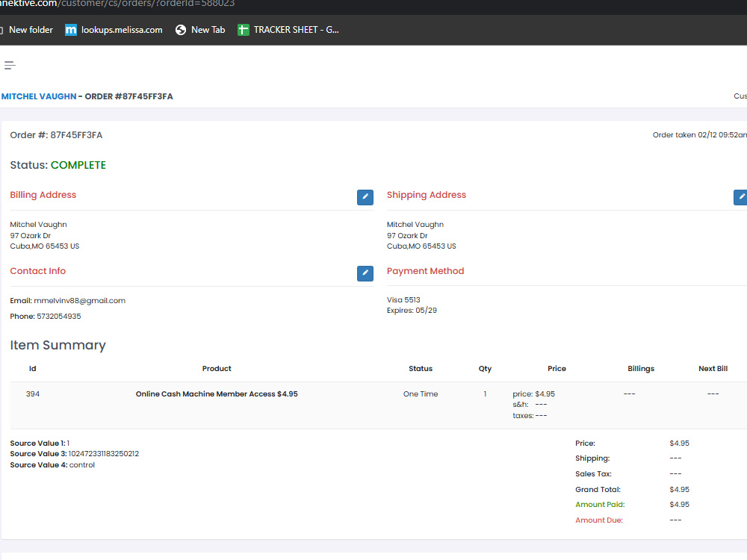Screen dimensions: 747x560
Task: Click the email mmelvinv88@gmail.com
Action: pyautogui.click(x=80, y=300)
